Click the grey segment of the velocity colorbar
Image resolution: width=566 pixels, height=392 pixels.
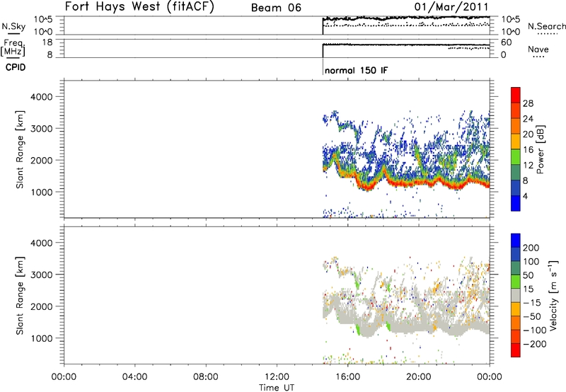(516, 296)
